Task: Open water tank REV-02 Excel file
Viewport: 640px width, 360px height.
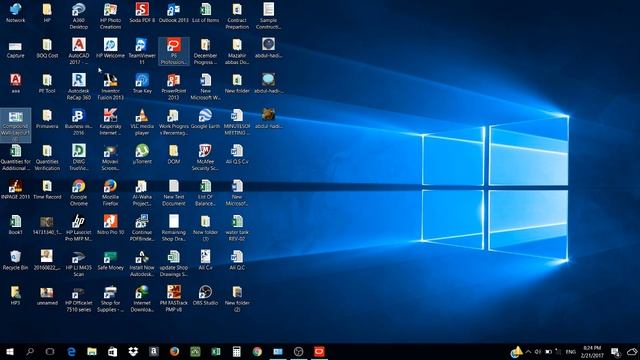Action: 237,228
